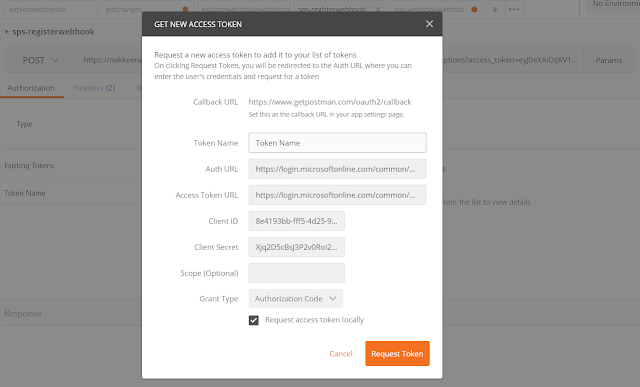Open the tab options ellipsis menu
This screenshot has height=387, width=640.
[x=514, y=9]
